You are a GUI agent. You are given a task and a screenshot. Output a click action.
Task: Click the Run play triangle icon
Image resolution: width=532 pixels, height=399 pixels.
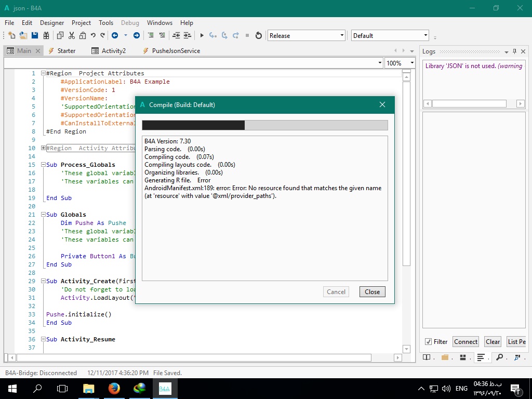click(202, 35)
